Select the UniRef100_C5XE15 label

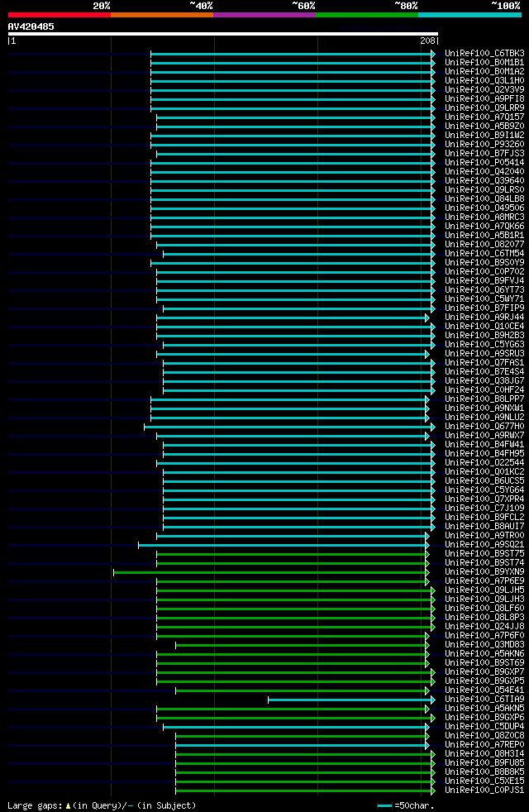coord(484,781)
